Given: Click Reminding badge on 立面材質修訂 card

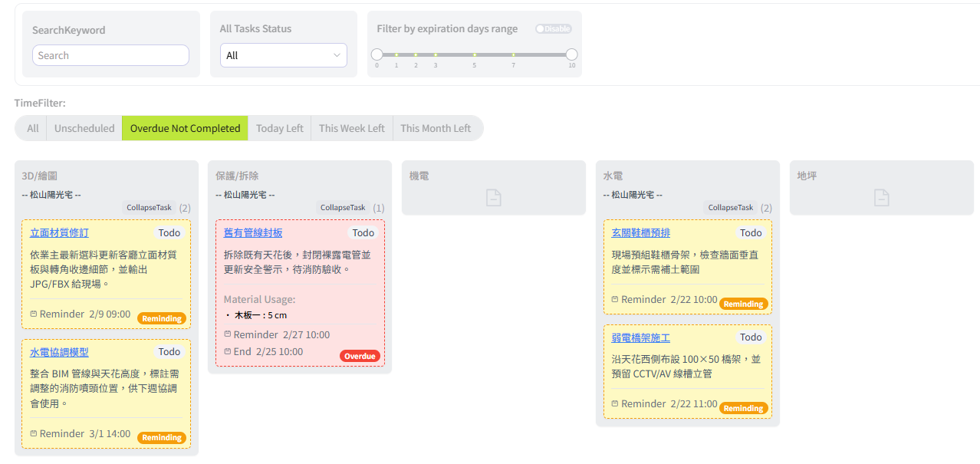Looking at the screenshot, I should click(162, 318).
